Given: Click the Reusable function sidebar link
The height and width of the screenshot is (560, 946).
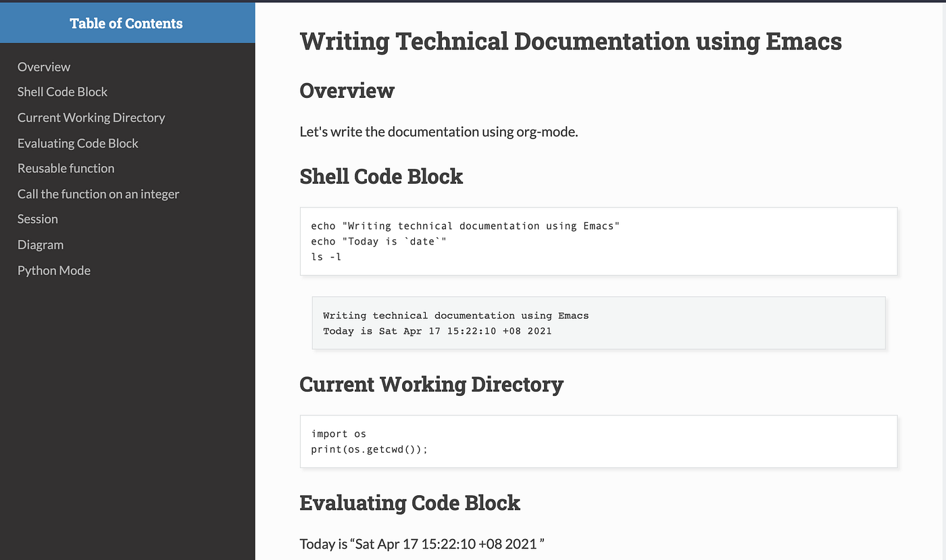Looking at the screenshot, I should pyautogui.click(x=66, y=168).
